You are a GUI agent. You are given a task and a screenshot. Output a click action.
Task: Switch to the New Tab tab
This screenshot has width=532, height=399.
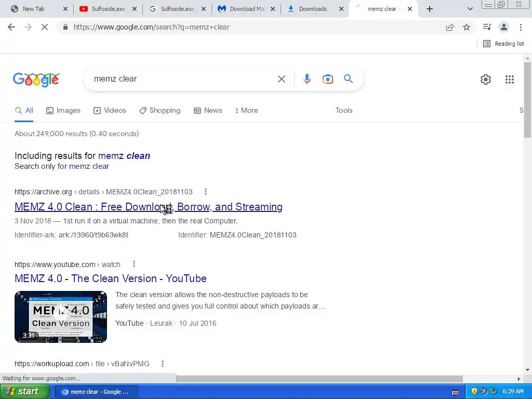[x=33, y=9]
